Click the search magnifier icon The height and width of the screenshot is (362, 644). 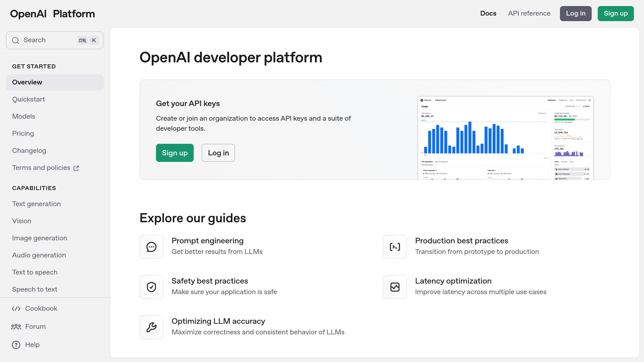pyautogui.click(x=16, y=40)
